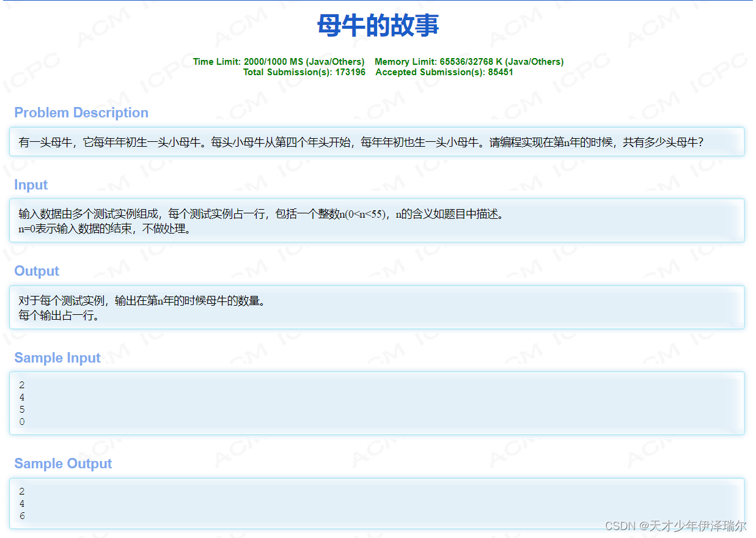Viewport: 756px width, 538px height.
Task: Click the Sample Output heading
Action: pyautogui.click(x=63, y=463)
